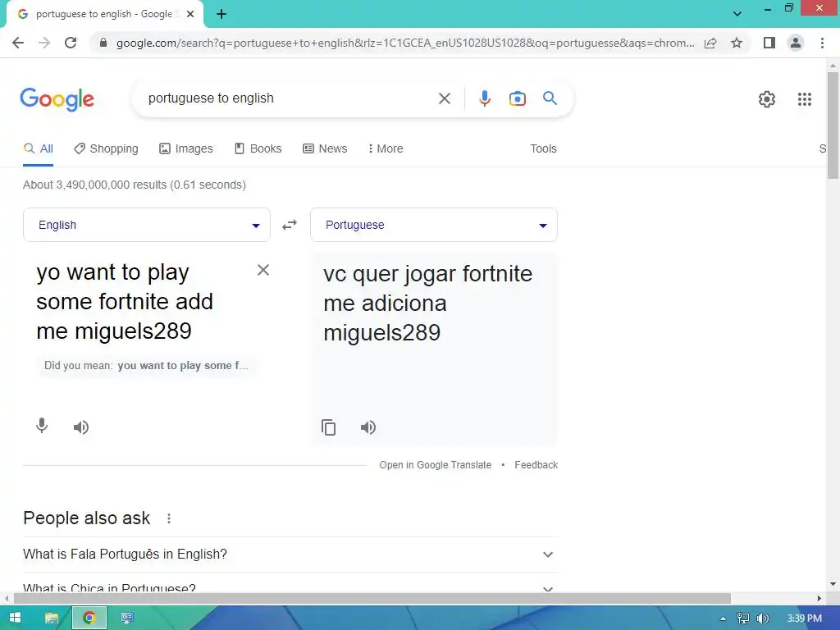Listen to the English source text
Image resolution: width=840 pixels, height=630 pixels.
click(81, 427)
